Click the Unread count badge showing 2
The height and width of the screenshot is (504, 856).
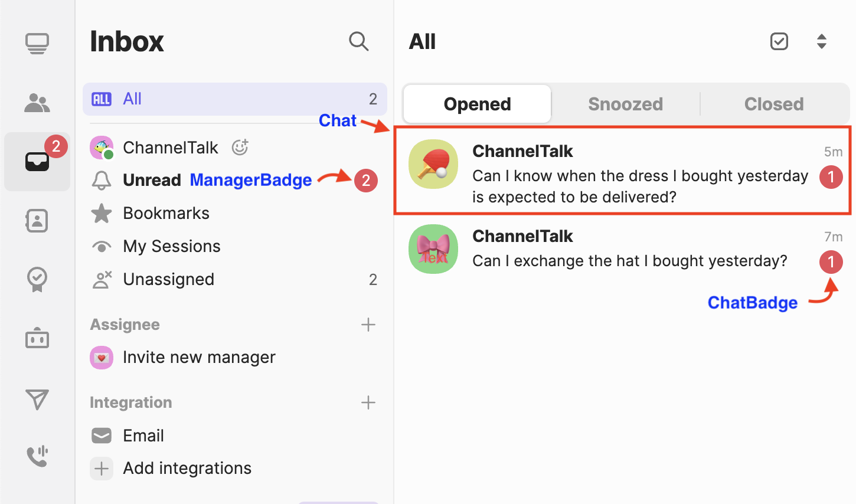[366, 181]
